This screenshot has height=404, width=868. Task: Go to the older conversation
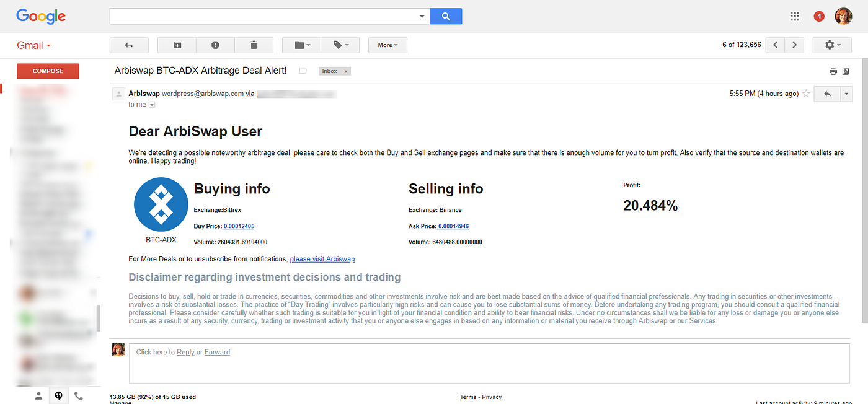coord(795,45)
